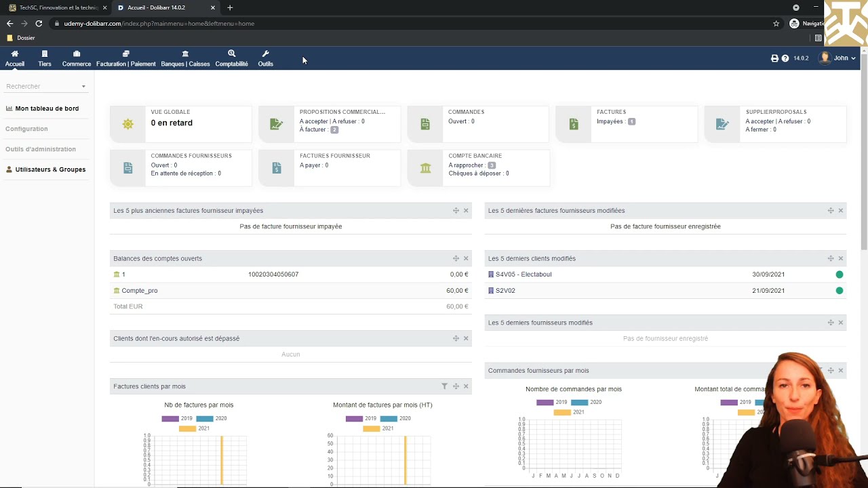Filter the Factures clients par mois widget
Screen dimensions: 868x488
(x=444, y=386)
